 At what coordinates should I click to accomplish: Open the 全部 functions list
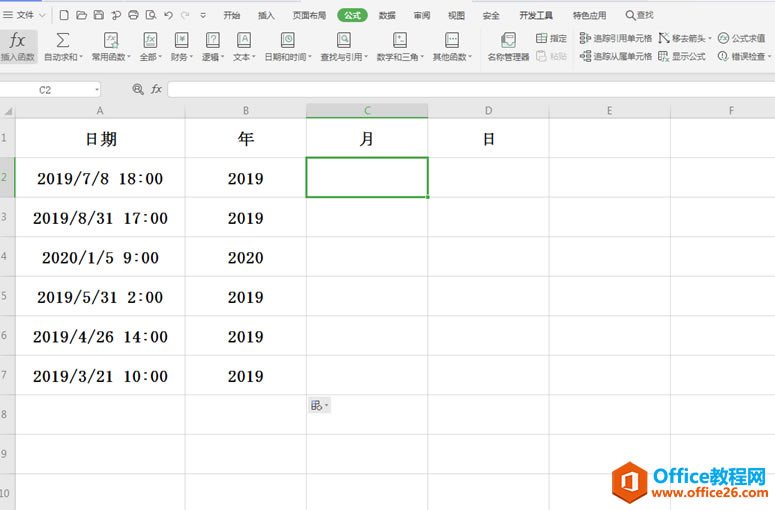coord(150,47)
